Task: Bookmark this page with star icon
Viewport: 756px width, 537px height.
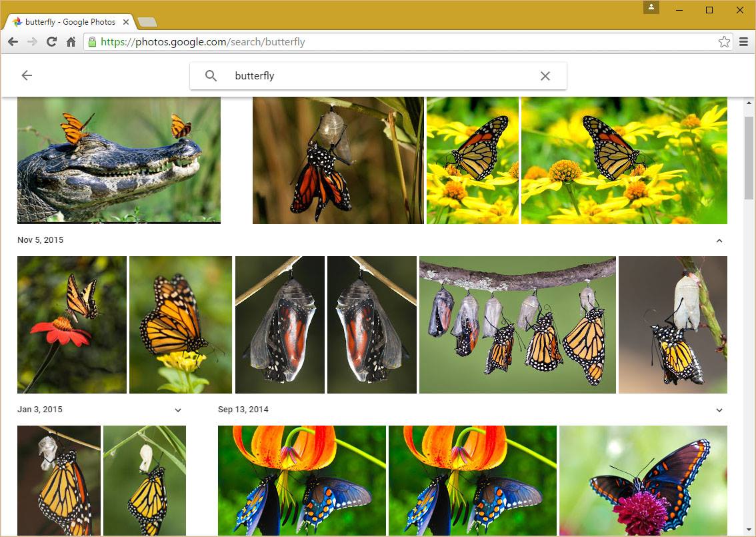Action: coord(724,42)
